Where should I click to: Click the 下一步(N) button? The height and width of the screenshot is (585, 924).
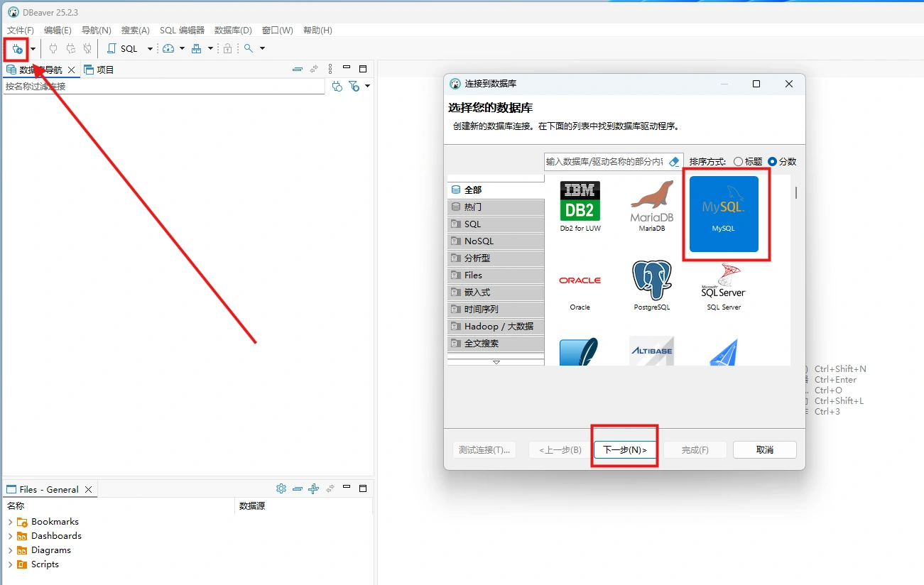pos(624,450)
